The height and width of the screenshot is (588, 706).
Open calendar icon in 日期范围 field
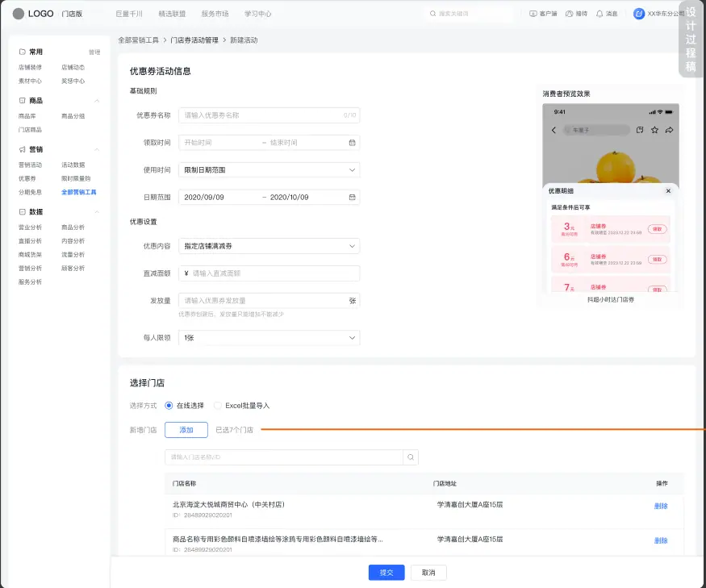coord(352,197)
